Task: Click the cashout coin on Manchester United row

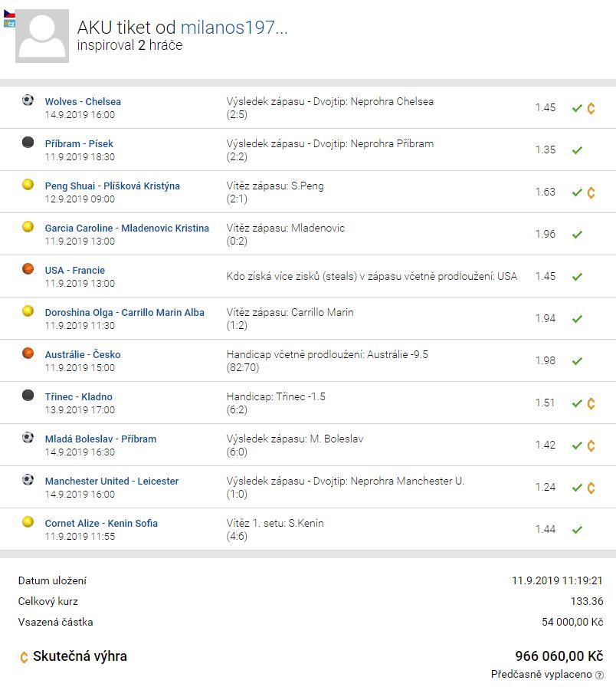Action: point(591,488)
